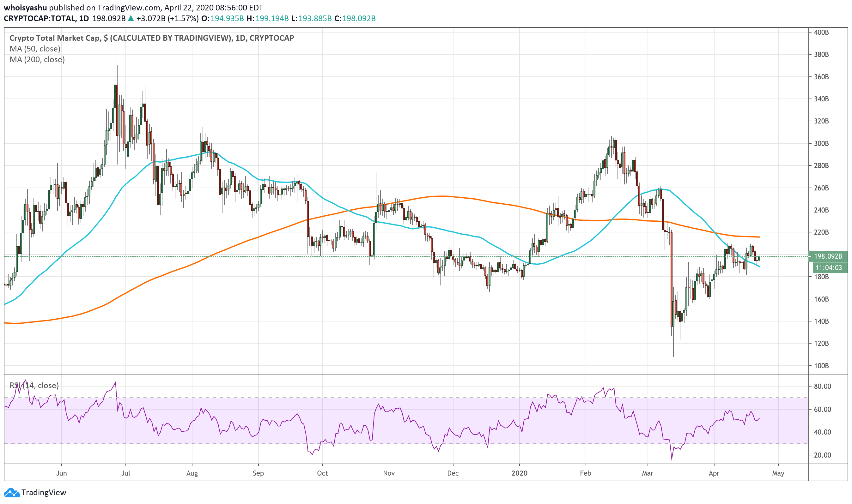Viewport: 852px width, 504px height.
Task: Click the 198.092B current price tag
Action: pos(828,256)
